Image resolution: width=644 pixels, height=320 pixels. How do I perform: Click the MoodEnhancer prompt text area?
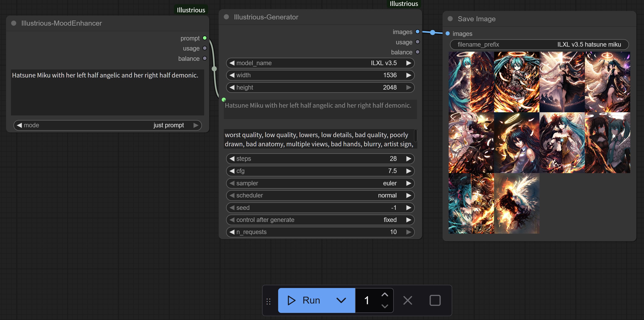[x=108, y=92]
